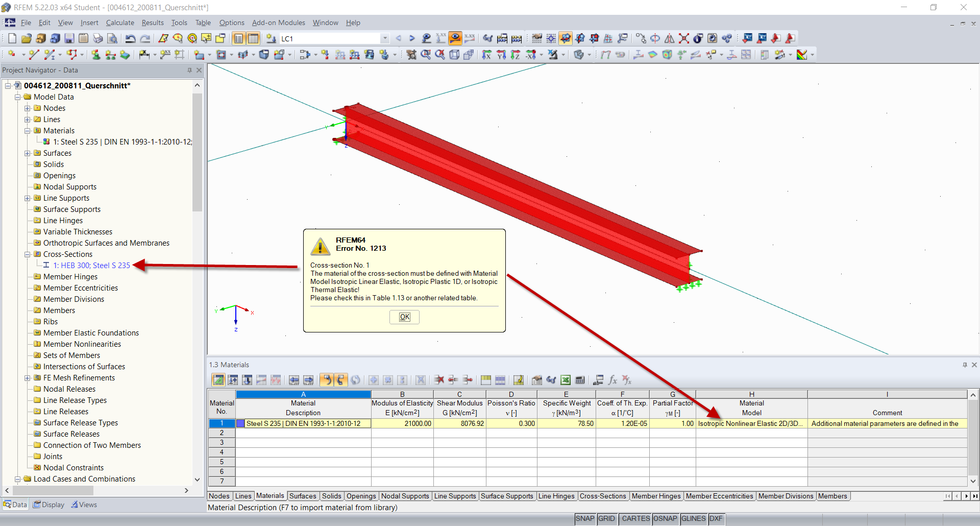Go to the next load case arrow
980x526 pixels.
[412, 38]
